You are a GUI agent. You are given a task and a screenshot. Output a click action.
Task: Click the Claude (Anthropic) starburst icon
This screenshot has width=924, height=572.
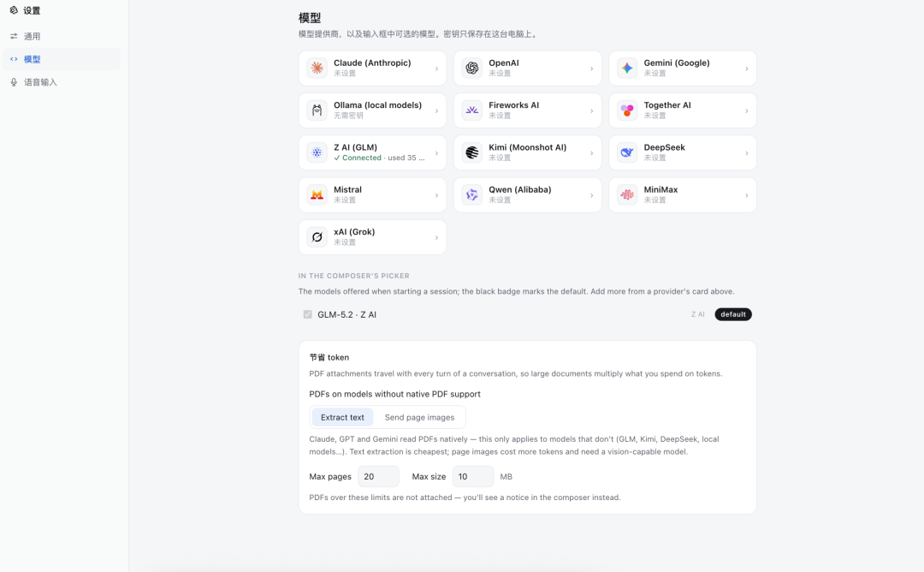pyautogui.click(x=317, y=68)
